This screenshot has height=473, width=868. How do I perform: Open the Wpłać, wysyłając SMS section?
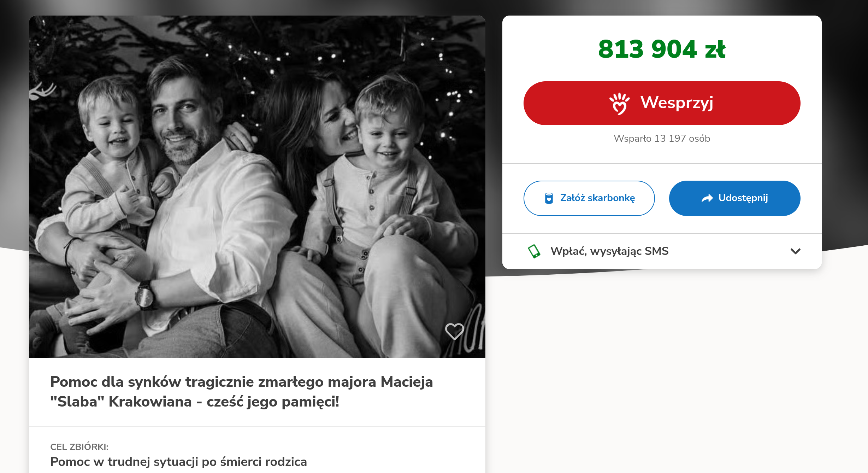(x=662, y=251)
